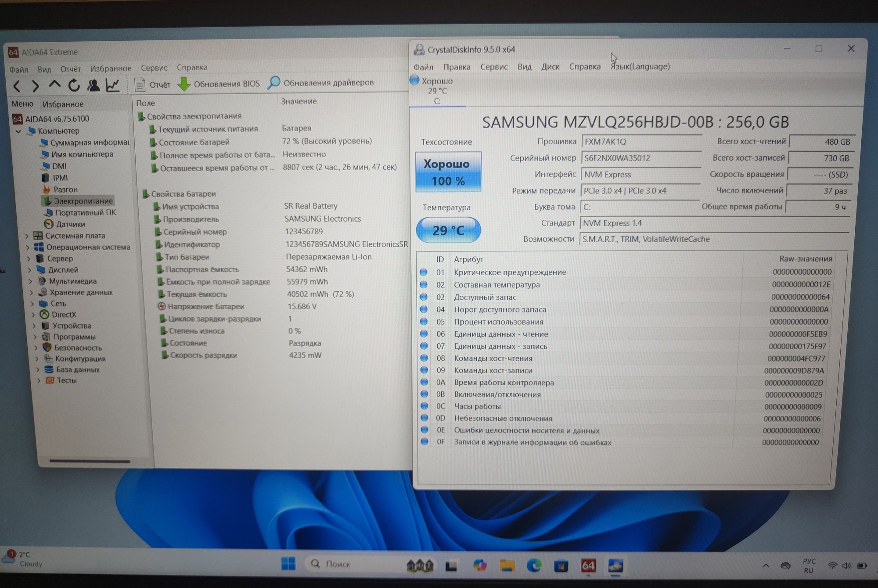This screenshot has height=588, width=878.
Task: Select Суммарная информация tree item
Action: (x=85, y=143)
